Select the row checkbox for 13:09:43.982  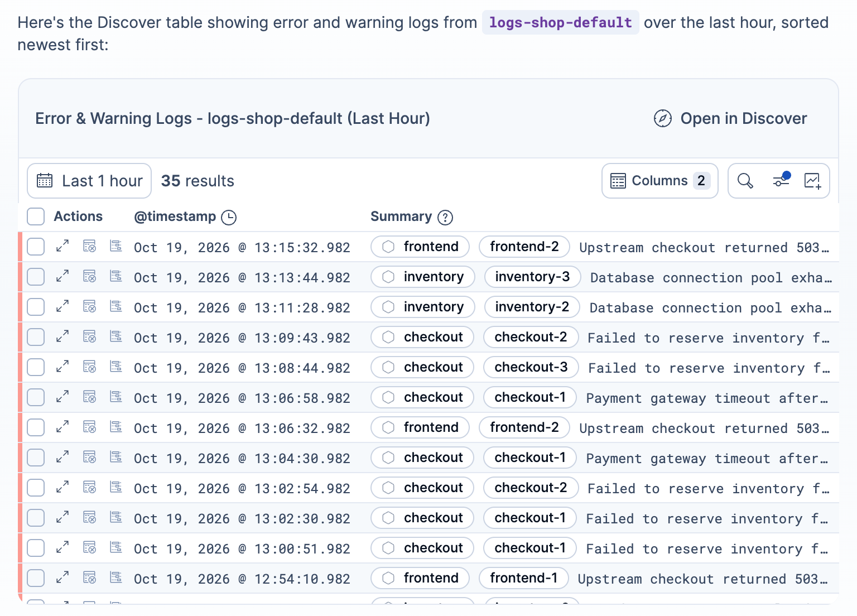pyautogui.click(x=36, y=337)
